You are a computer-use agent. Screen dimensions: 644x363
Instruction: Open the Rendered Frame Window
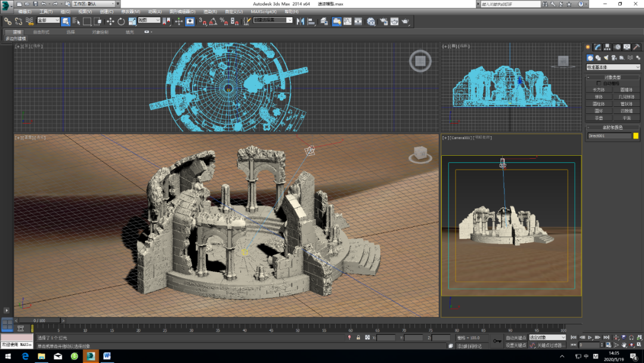(x=394, y=21)
